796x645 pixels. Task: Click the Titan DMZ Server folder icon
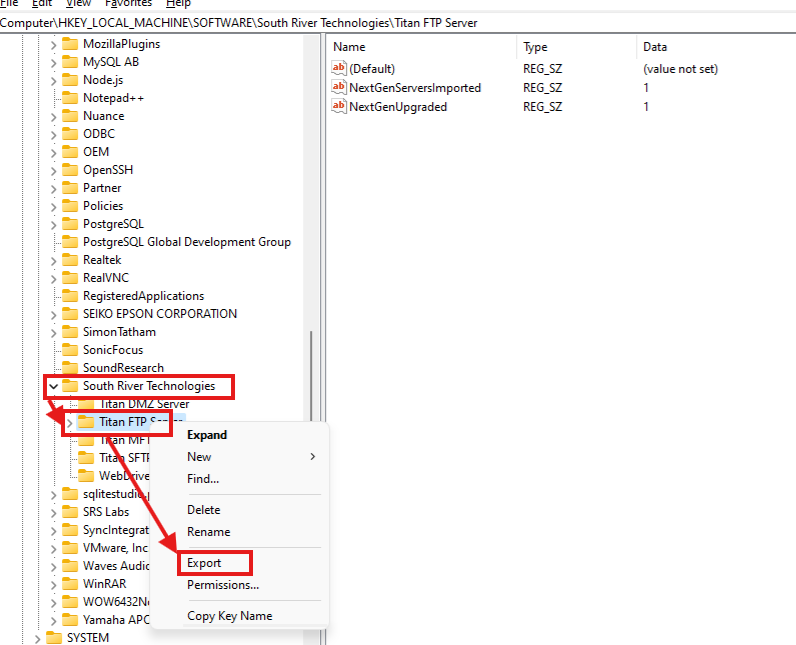point(86,404)
